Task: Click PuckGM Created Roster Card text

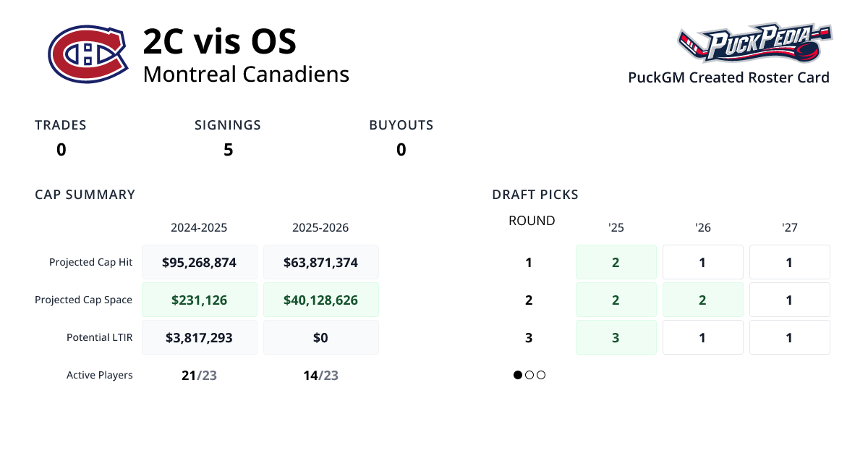Action: coord(728,77)
